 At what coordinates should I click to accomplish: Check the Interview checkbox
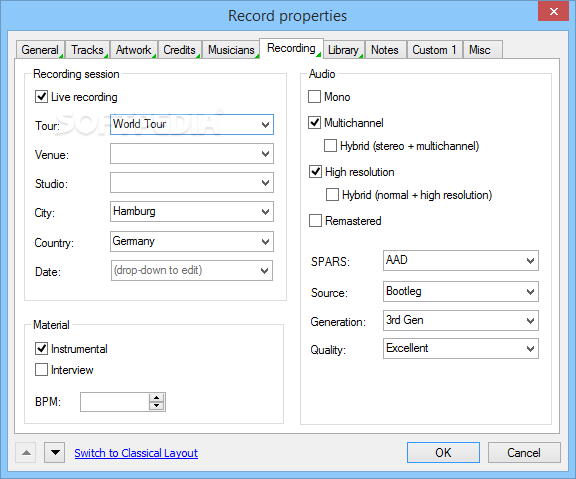[x=41, y=370]
